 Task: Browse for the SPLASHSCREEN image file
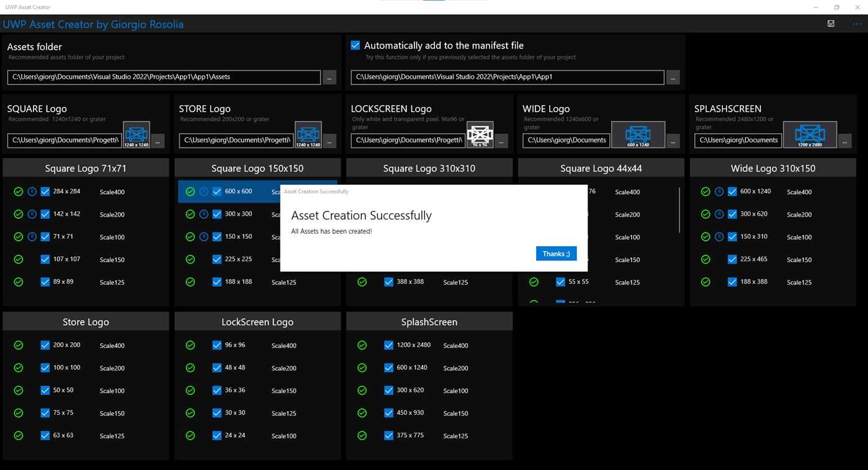(844, 141)
